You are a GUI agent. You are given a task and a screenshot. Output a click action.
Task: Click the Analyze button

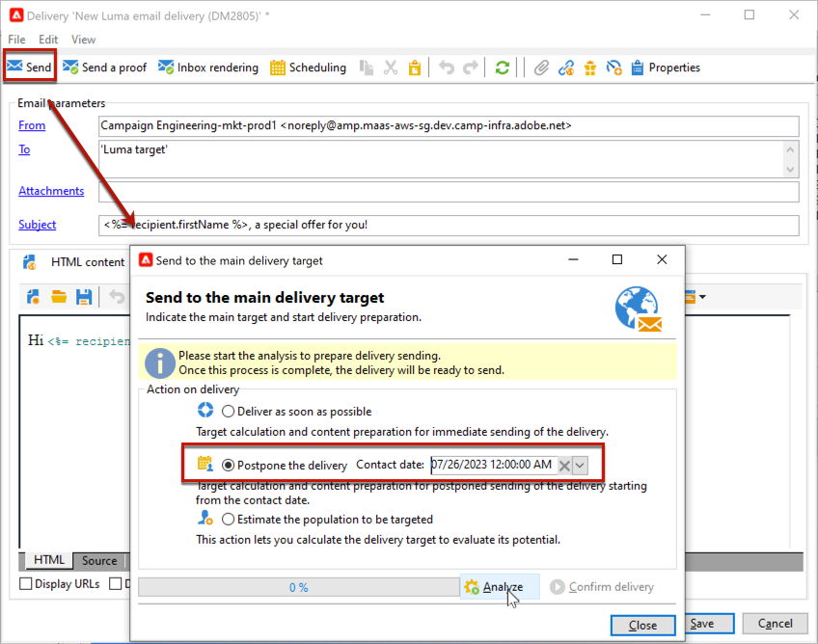pyautogui.click(x=500, y=587)
